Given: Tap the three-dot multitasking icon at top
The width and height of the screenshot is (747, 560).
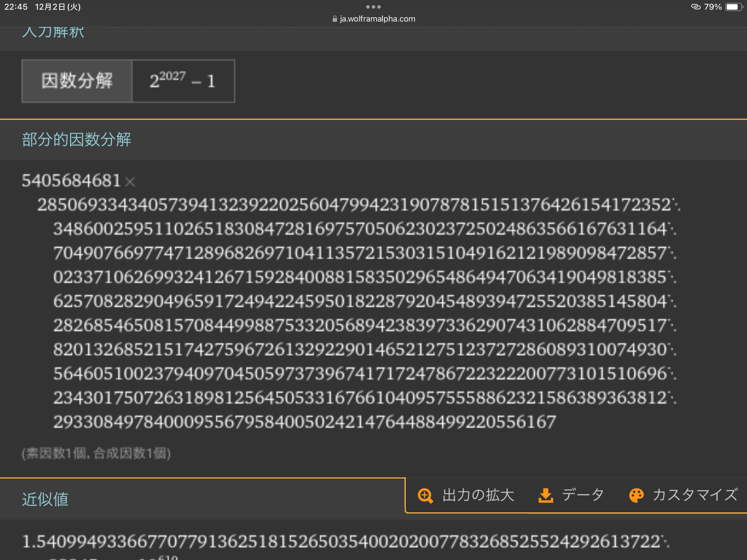Looking at the screenshot, I should click(x=373, y=7).
